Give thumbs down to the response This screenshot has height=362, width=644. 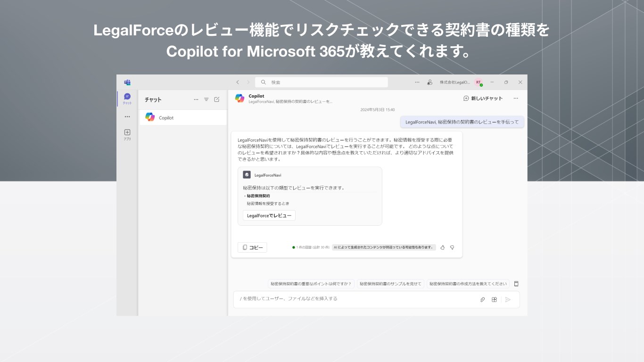coord(452,247)
